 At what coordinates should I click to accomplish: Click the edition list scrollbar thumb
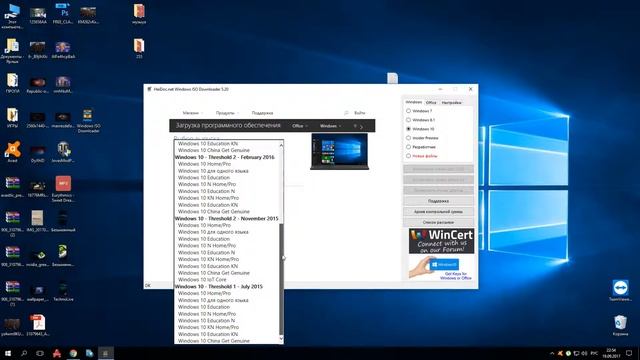click(x=281, y=278)
